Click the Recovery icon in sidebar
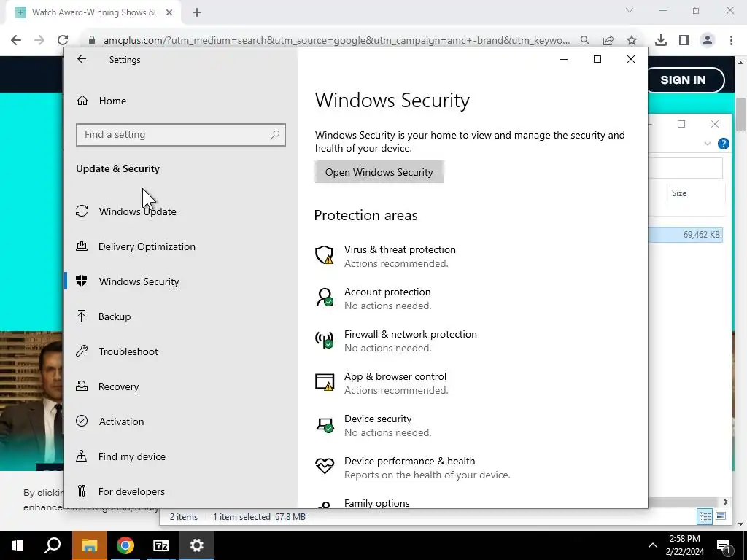The width and height of the screenshot is (747, 560). point(82,386)
